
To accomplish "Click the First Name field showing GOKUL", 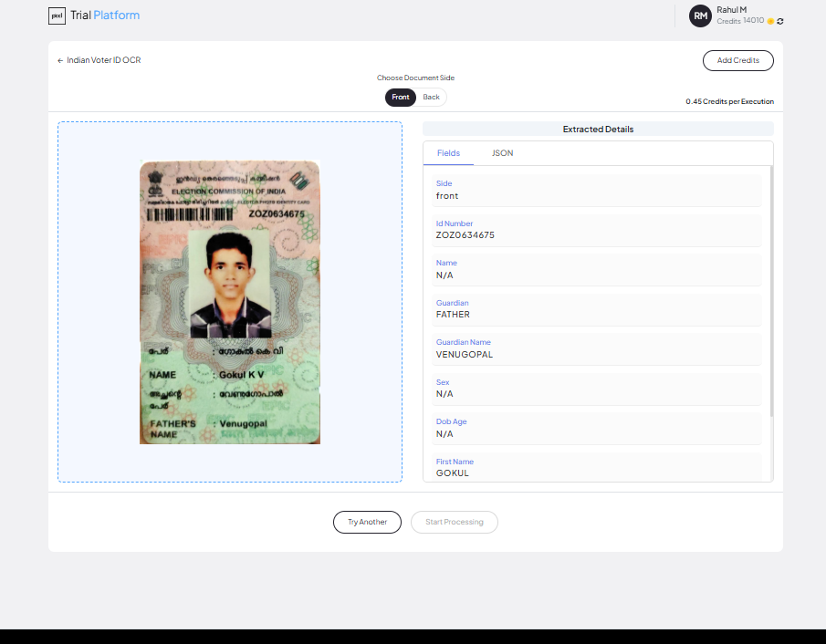I will pos(598,467).
